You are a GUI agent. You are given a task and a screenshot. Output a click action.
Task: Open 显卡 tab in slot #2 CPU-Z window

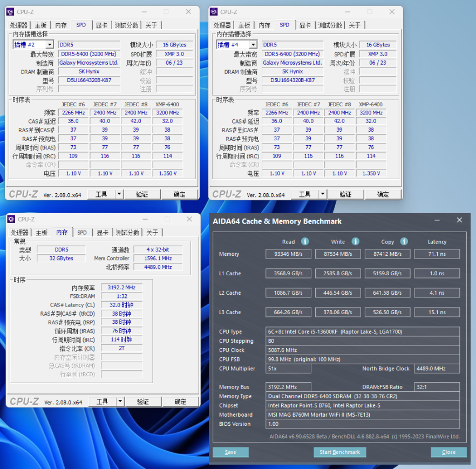click(x=101, y=25)
